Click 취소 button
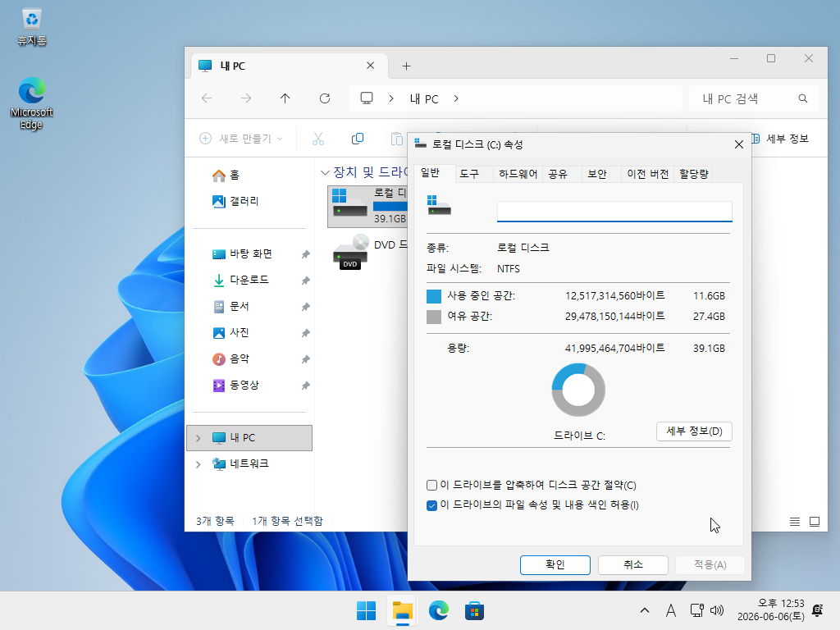This screenshot has height=630, width=840. click(632, 564)
